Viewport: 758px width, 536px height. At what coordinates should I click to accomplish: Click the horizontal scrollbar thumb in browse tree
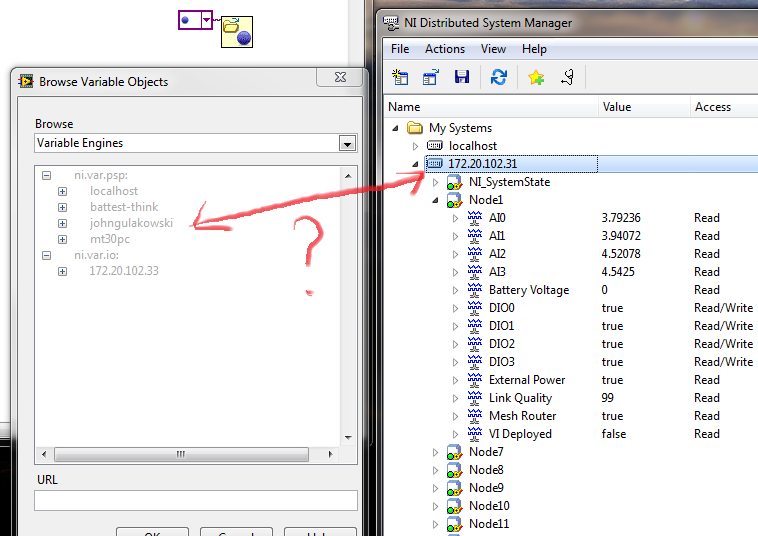pyautogui.click(x=181, y=454)
